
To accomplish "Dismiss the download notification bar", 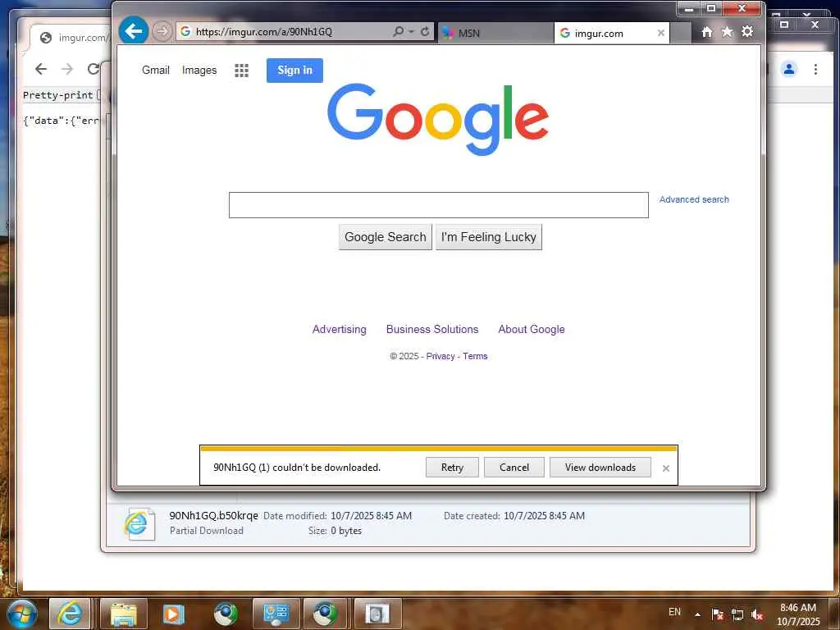I will pyautogui.click(x=666, y=468).
